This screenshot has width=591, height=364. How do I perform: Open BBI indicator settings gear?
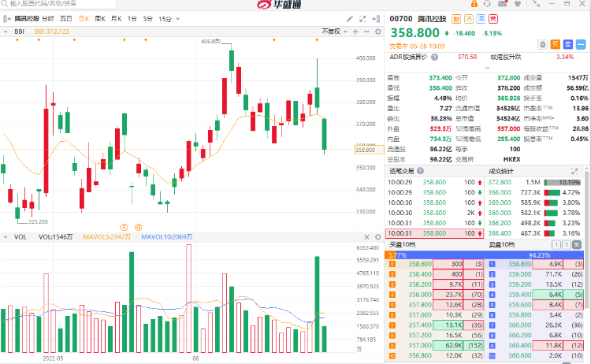(x=378, y=32)
